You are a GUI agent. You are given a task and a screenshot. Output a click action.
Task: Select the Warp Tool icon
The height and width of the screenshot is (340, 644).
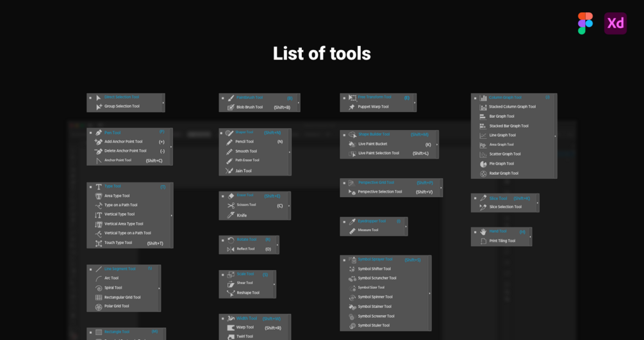tap(231, 328)
